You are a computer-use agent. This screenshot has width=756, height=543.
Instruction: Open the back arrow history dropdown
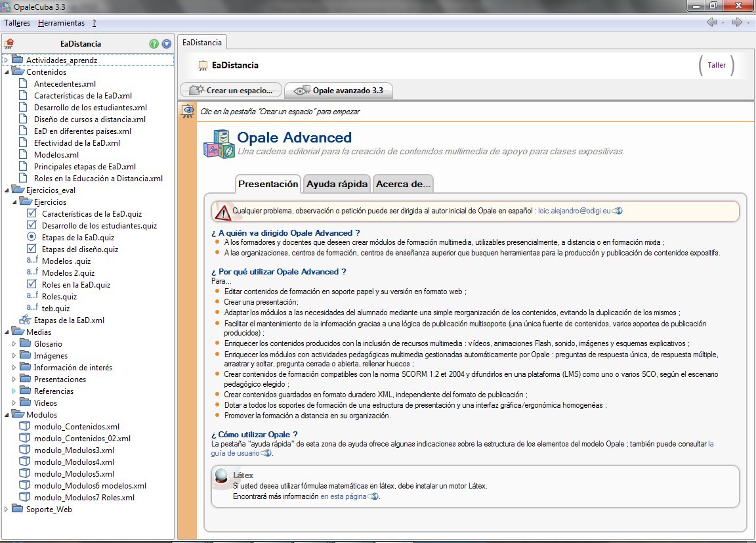tap(723, 23)
